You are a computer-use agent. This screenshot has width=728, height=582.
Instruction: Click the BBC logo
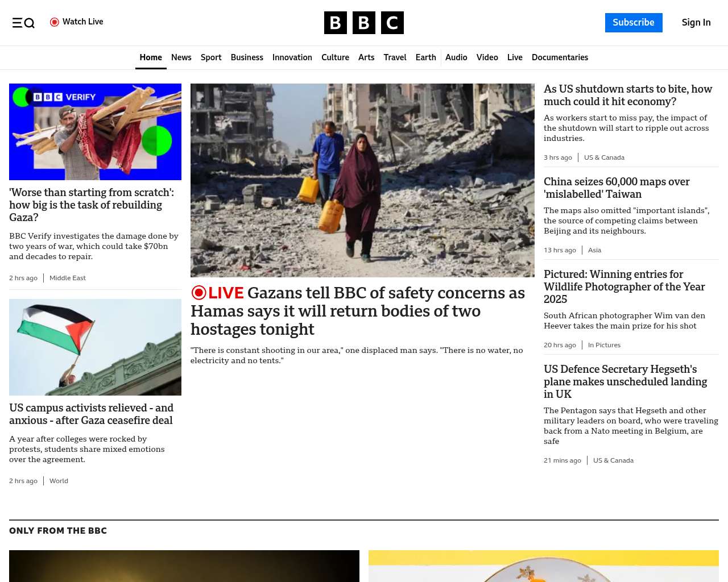click(363, 23)
